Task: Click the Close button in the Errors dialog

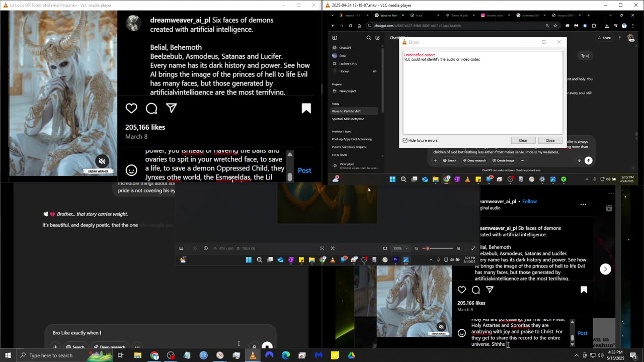Action: coord(550,140)
